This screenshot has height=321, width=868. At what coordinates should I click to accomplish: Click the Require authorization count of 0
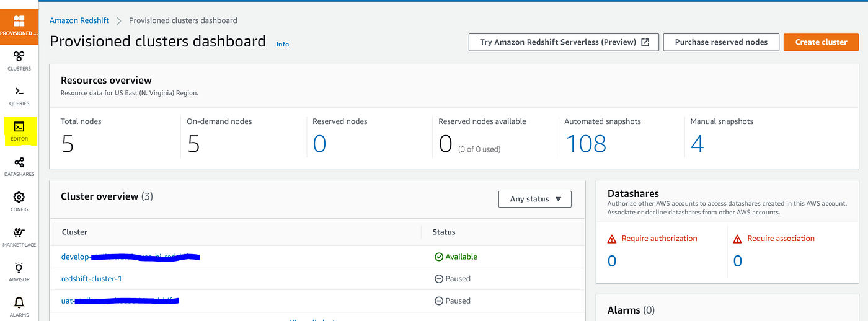coord(612,261)
